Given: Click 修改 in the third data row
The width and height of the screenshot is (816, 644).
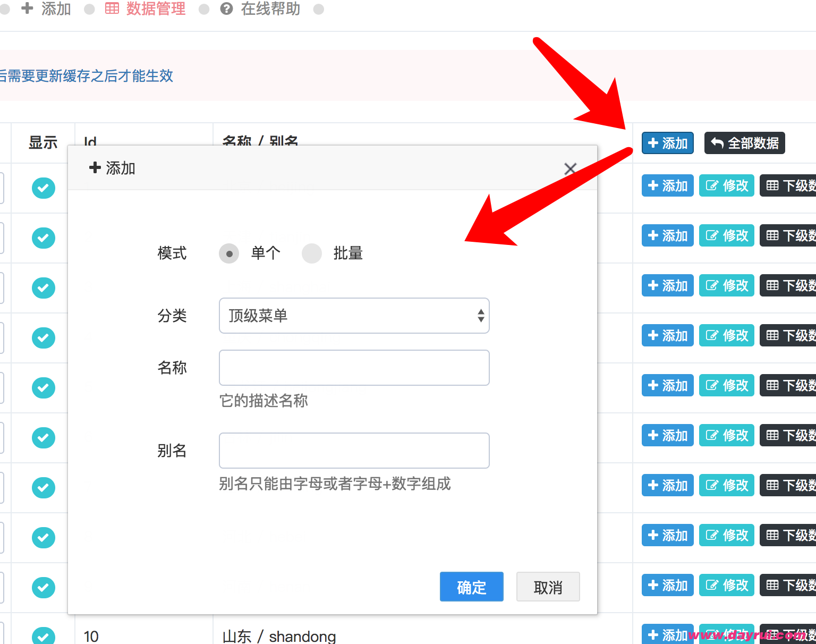Looking at the screenshot, I should pos(727,285).
